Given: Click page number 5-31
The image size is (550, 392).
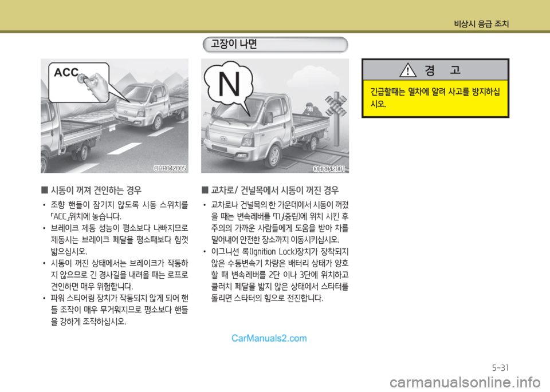Looking at the screenshot, I should [500, 368].
